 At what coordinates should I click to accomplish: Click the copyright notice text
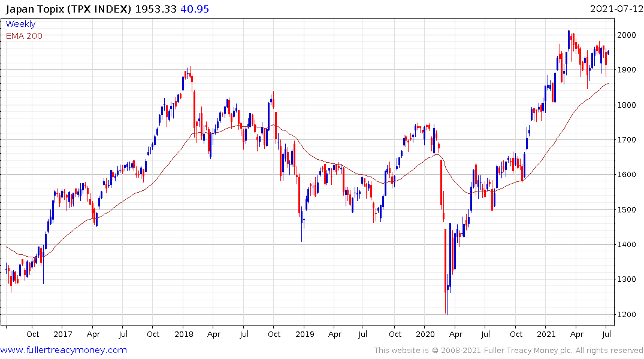509,351
